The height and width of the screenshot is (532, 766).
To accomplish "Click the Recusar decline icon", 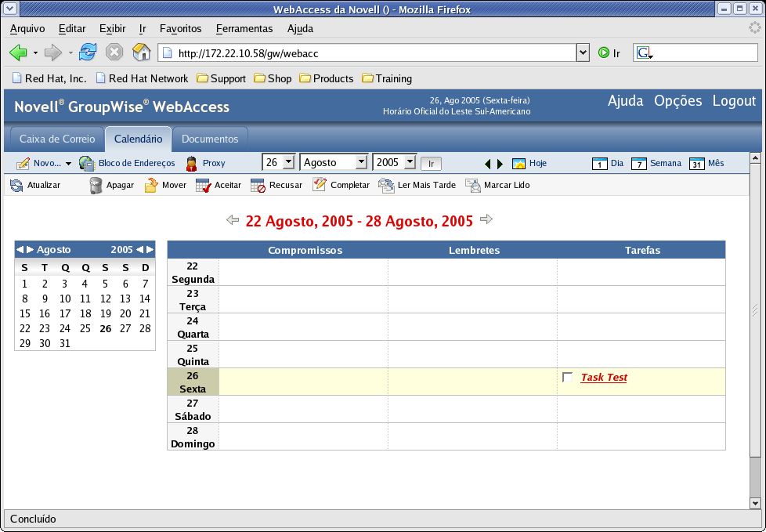I will [x=258, y=186].
